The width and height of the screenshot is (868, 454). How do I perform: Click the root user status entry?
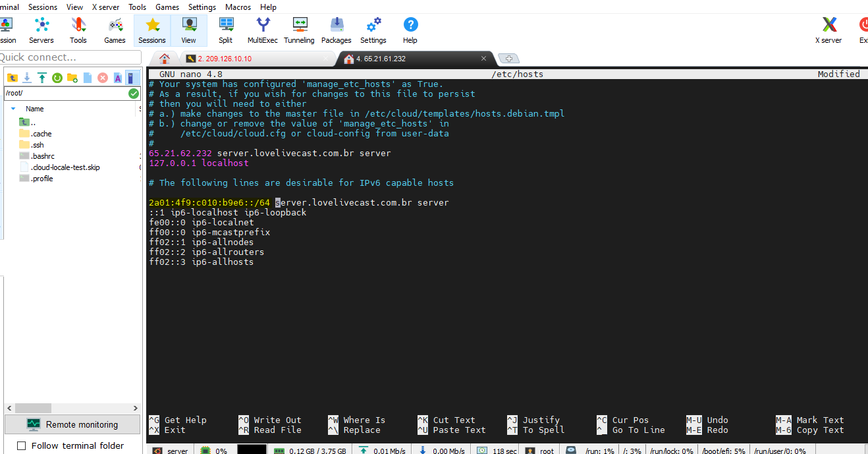click(540, 451)
